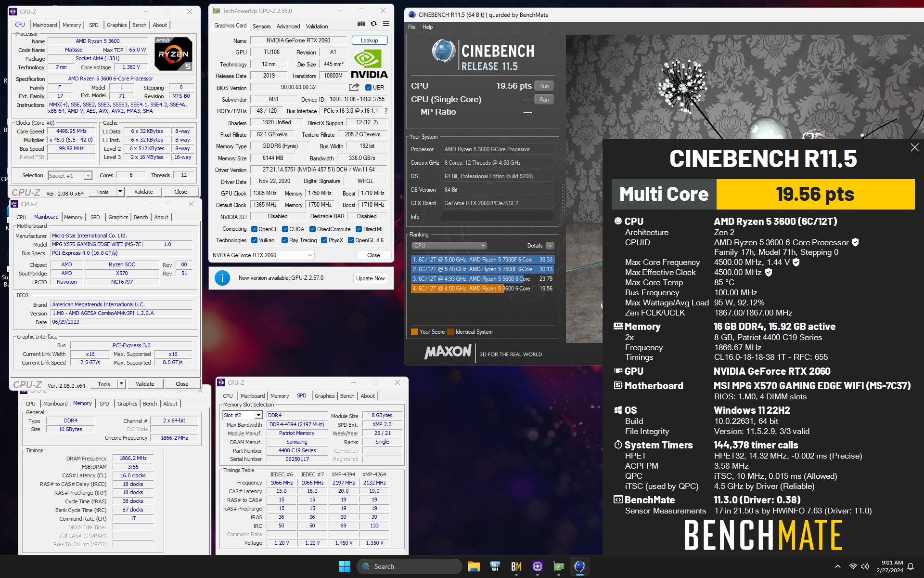The width and height of the screenshot is (924, 578).
Task: Toggle the OpenGL 4.6 checkbox
Action: pos(351,240)
